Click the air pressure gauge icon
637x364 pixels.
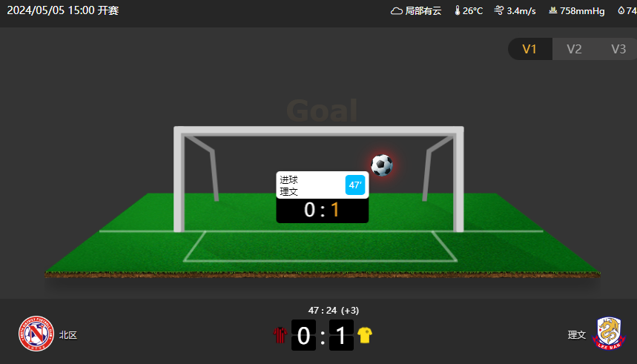coord(553,10)
